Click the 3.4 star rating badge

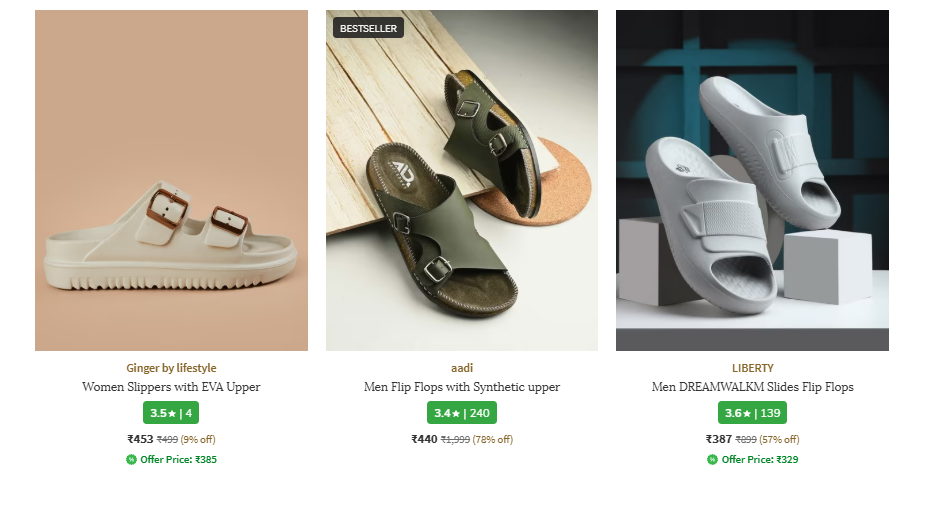pos(461,412)
